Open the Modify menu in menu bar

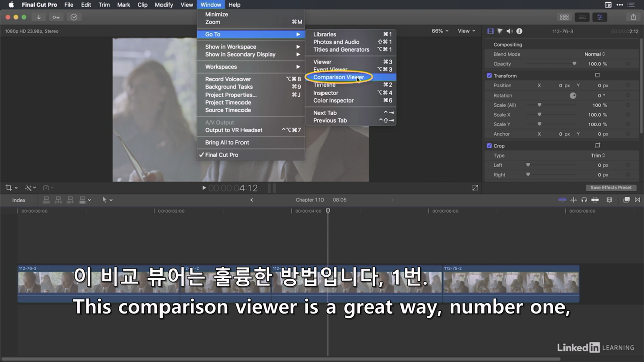164,5
